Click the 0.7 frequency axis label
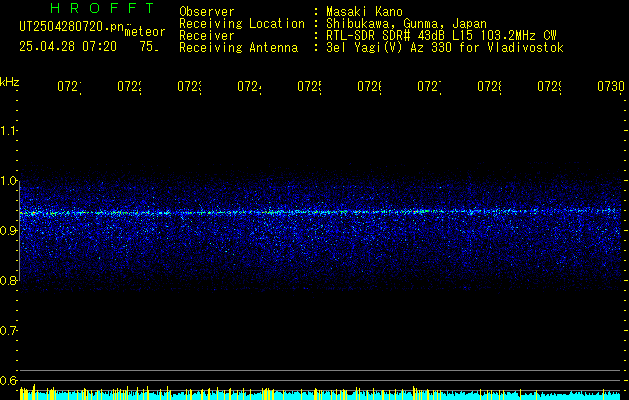Viewport: 629px width, 400px height. click(9, 330)
